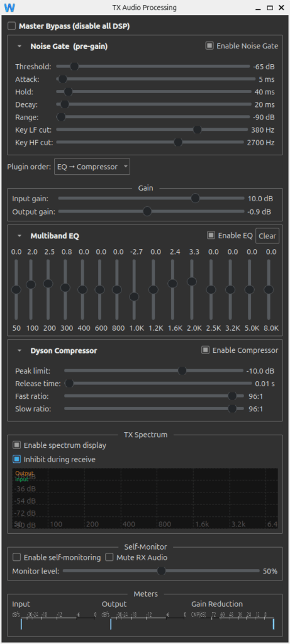This screenshot has height=644, width=290.
Task: Click the -2.7 value above 1.0K band
Action: click(137, 252)
